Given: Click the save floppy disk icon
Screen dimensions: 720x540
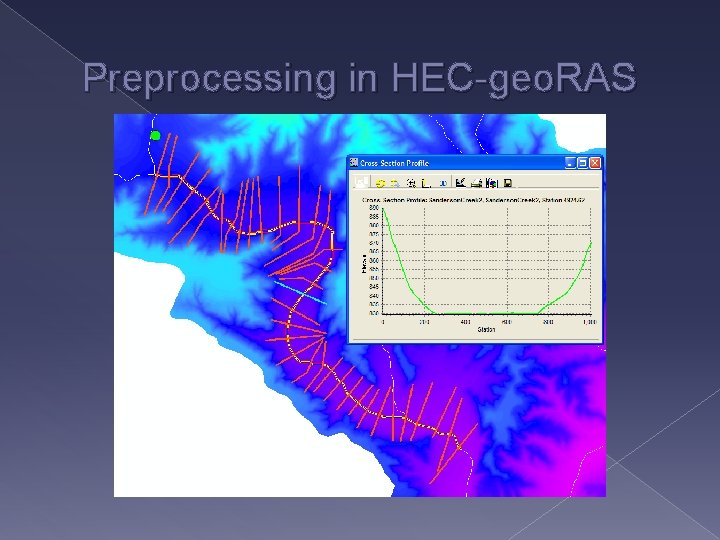Looking at the screenshot, I should coord(508,183).
